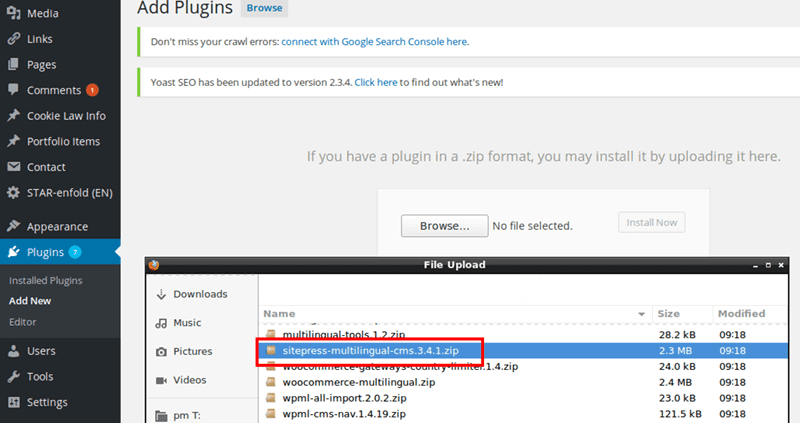Select the Editor submenu item

pyautogui.click(x=22, y=322)
